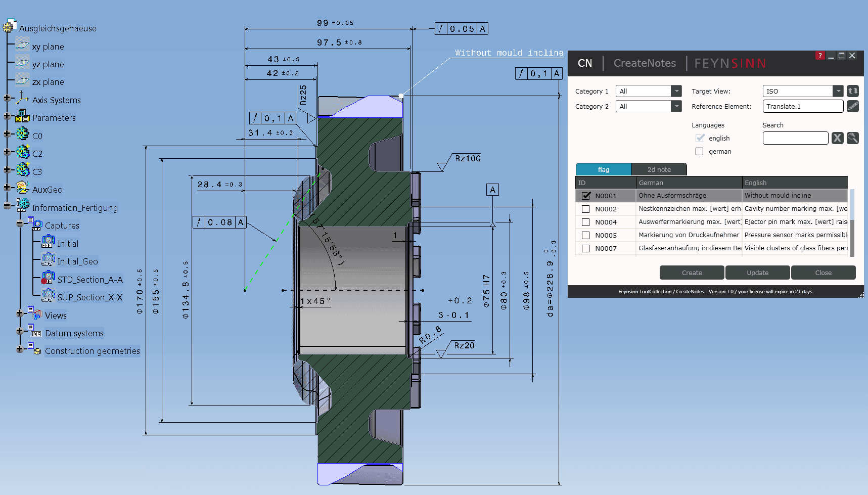Click the Axis Systems icon in tree

[x=22, y=99]
